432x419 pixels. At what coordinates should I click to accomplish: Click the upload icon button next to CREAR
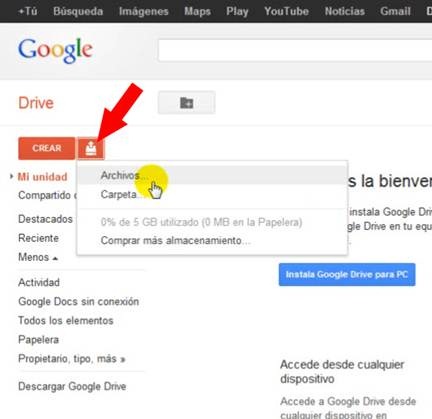coord(91,148)
